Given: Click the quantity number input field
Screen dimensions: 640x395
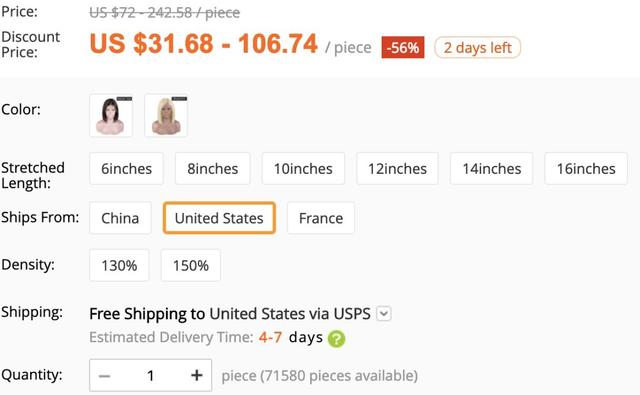Looking at the screenshot, I should coord(151,375).
